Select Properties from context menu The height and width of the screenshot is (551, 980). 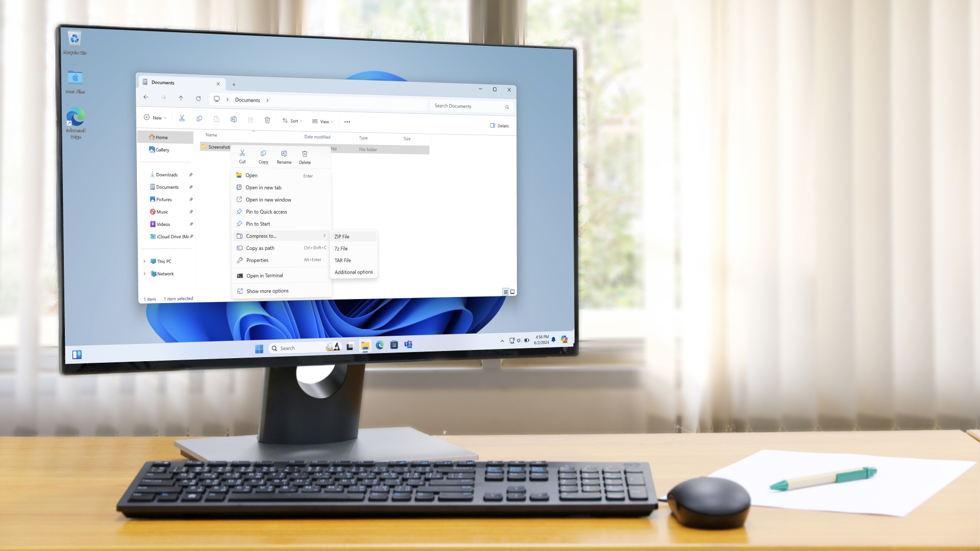[x=257, y=260]
